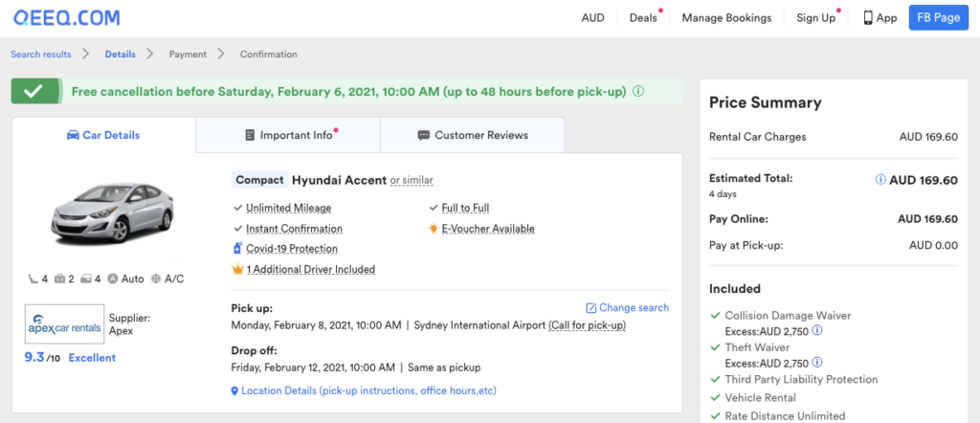The image size is (980, 423).
Task: Click the phone icon next to App
Action: pos(868,17)
